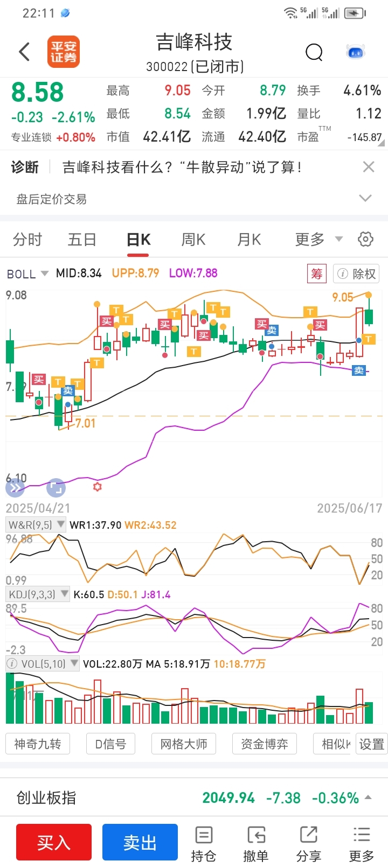This screenshot has width=388, height=868.
Task: Tap the current price 8.58
Action: (37, 92)
